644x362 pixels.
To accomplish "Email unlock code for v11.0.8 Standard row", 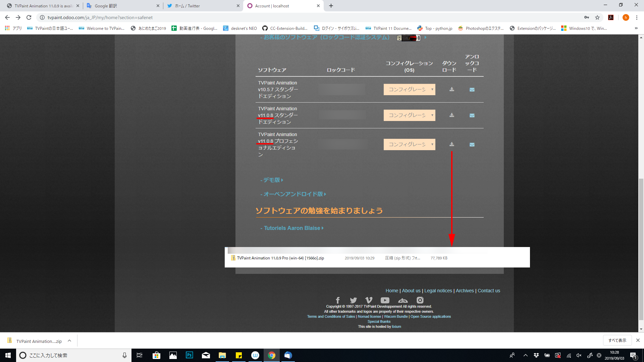I will click(x=472, y=115).
